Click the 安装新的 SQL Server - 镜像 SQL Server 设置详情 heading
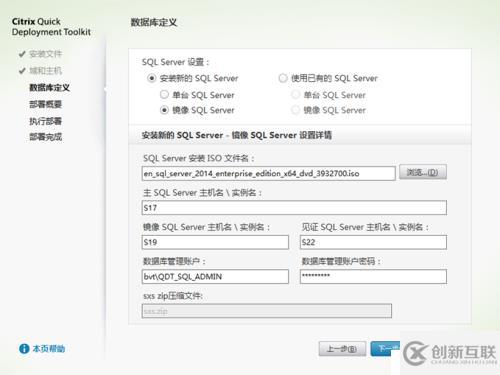Image resolution: width=500 pixels, height=375 pixels. (237, 135)
